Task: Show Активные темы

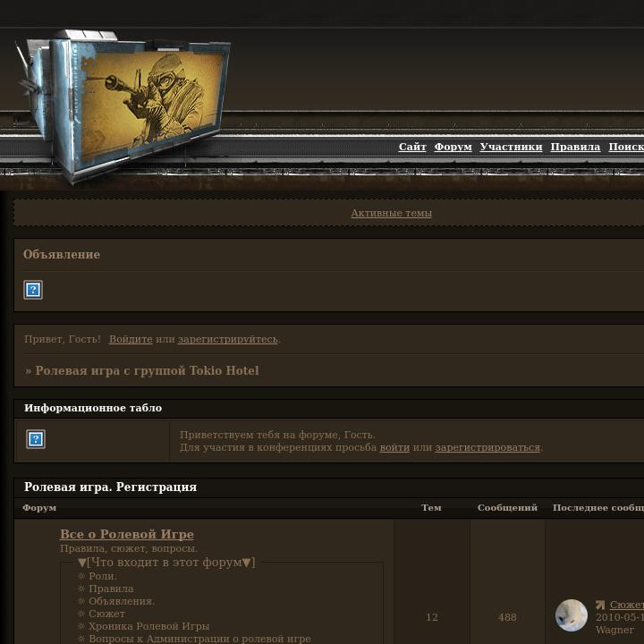Action: (391, 213)
